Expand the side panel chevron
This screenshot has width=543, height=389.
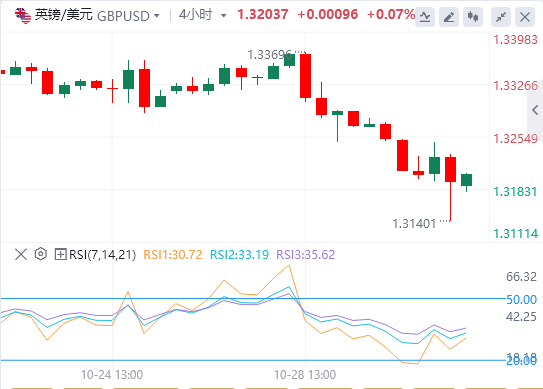pyautogui.click(x=535, y=110)
